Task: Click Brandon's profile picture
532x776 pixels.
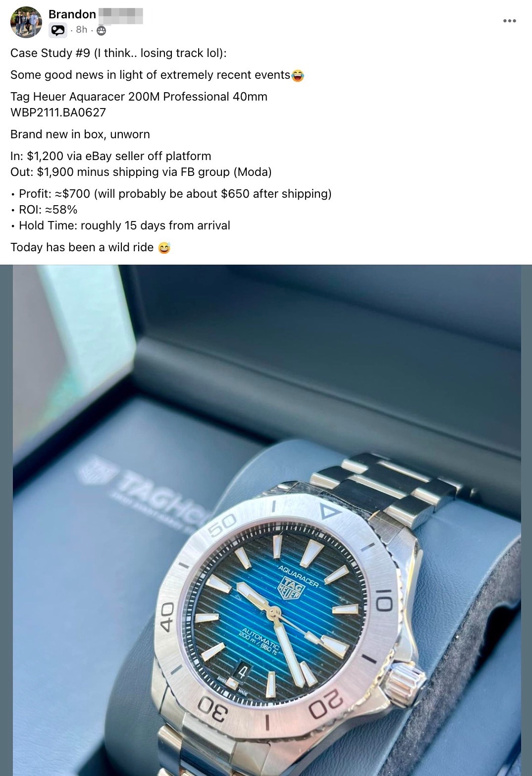Action: [26, 22]
